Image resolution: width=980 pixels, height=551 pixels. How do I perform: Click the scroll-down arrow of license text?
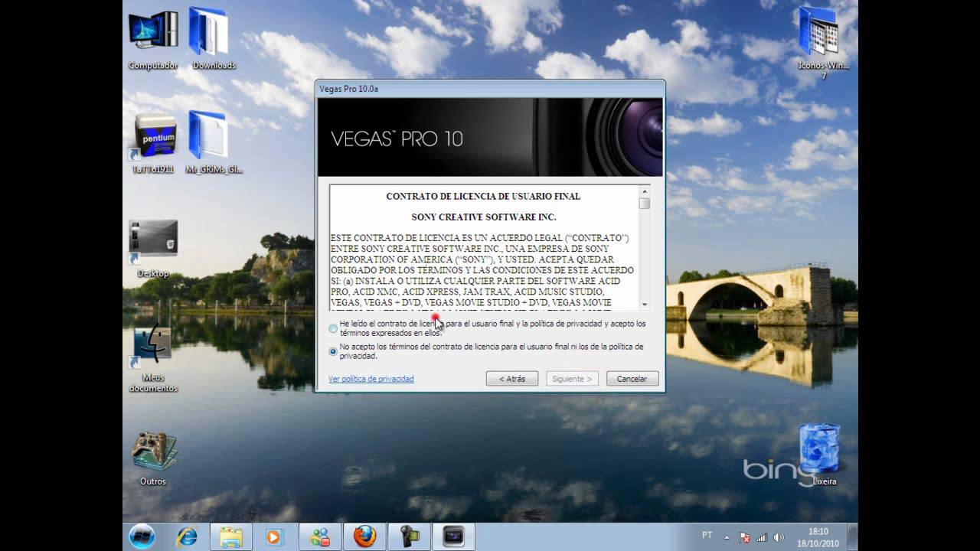[x=645, y=303]
